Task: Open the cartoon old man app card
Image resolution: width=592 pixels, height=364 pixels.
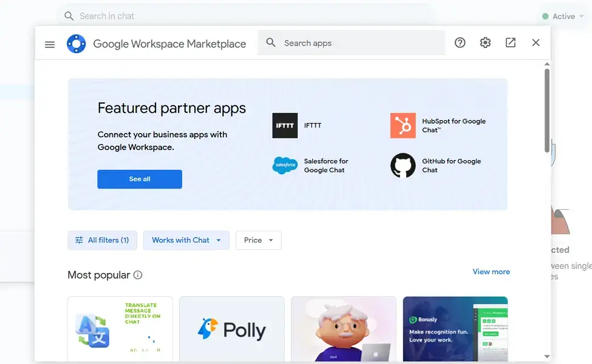Action: tap(344, 329)
